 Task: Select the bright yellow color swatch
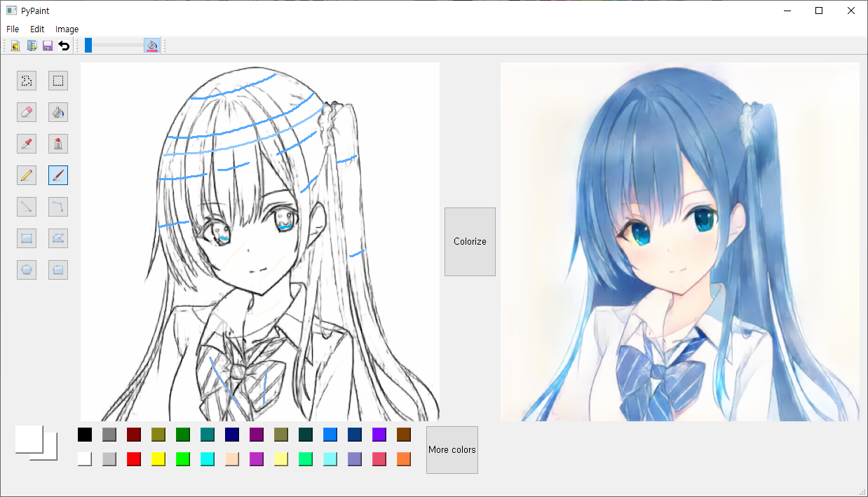tap(158, 459)
